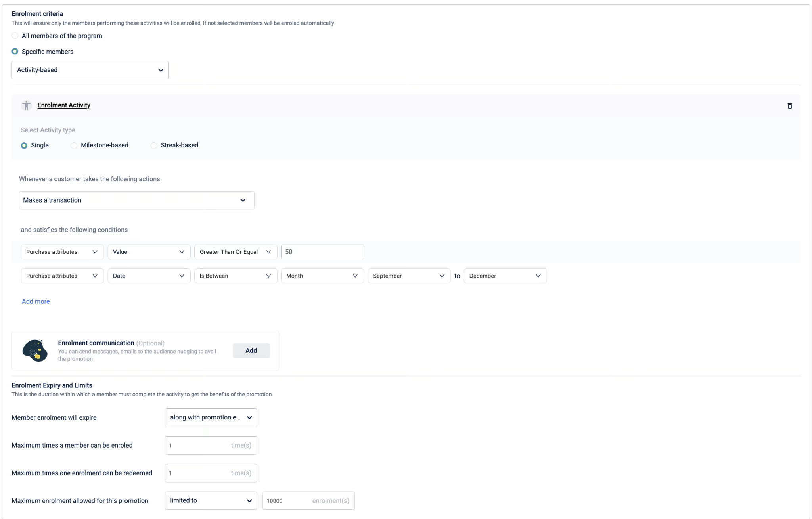Click the Enrolment communication illustration icon
The image size is (812, 519).
(x=35, y=350)
